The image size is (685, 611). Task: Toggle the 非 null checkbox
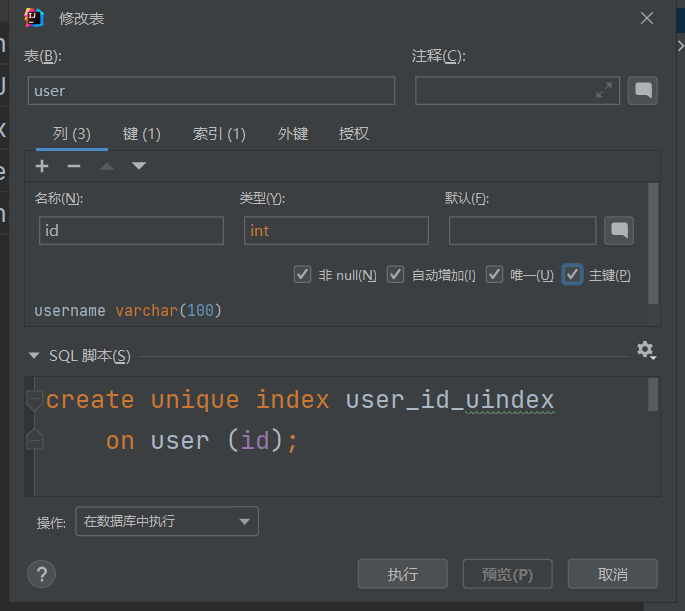pyautogui.click(x=302, y=275)
